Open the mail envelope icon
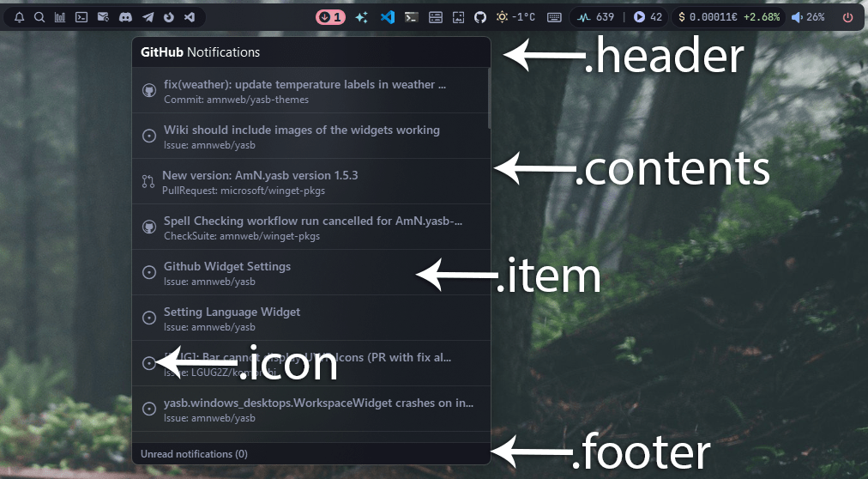 103,17
